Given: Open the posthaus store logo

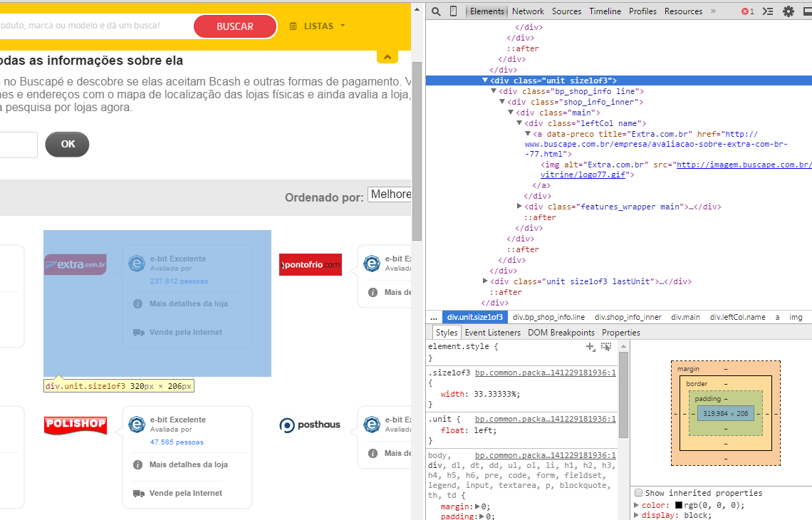Looking at the screenshot, I should (x=310, y=425).
